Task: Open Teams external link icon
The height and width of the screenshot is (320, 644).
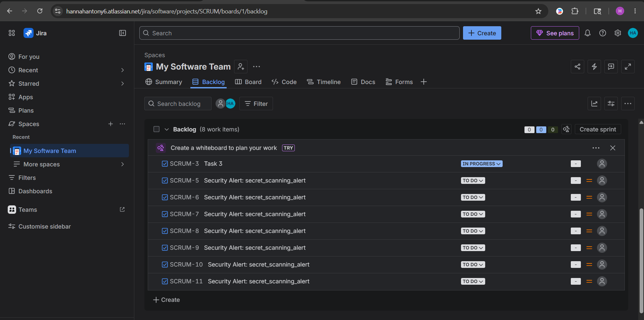Action: [x=122, y=209]
